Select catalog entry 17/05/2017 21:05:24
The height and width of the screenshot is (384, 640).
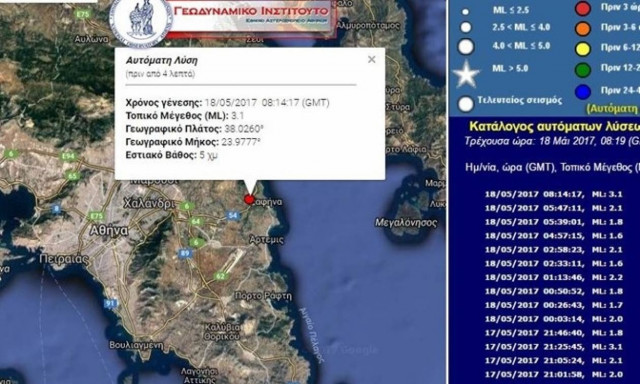click(x=553, y=361)
